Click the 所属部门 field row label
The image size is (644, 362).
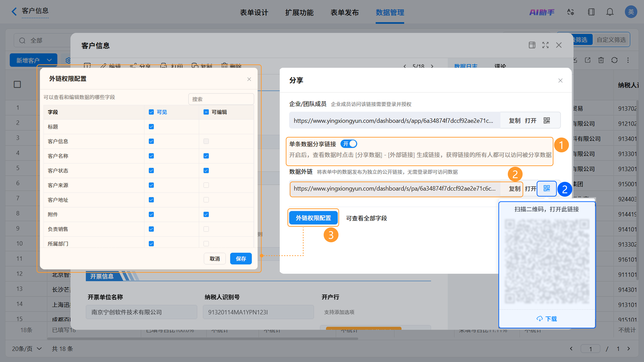pyautogui.click(x=58, y=244)
